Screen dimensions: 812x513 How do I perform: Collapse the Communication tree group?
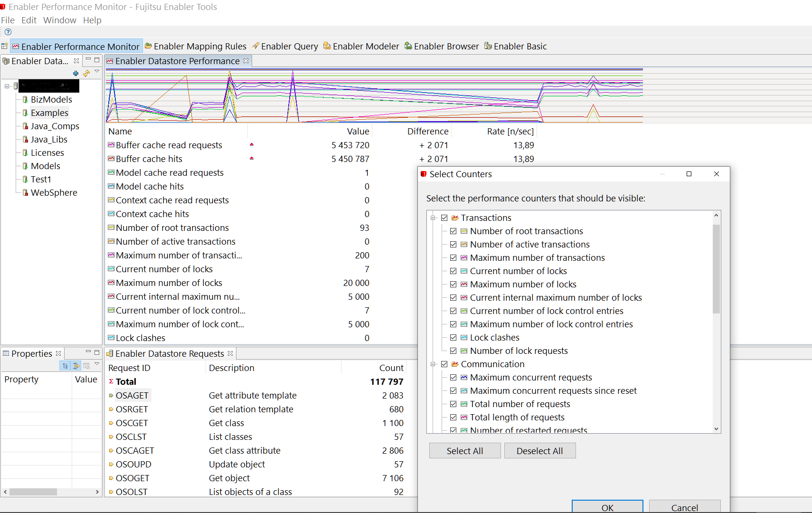tap(433, 364)
